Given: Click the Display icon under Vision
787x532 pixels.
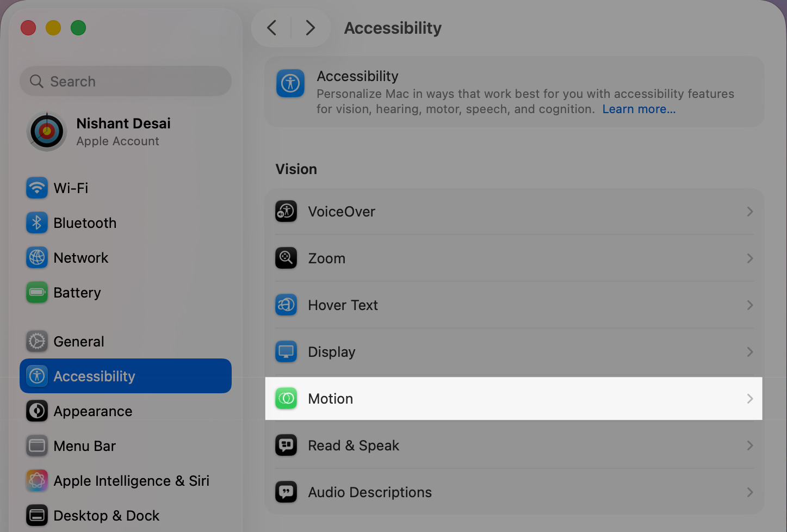Looking at the screenshot, I should click(286, 351).
